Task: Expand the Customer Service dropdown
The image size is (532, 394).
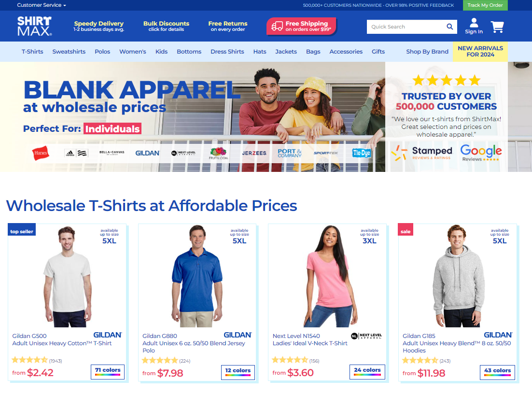Action: [42, 5]
